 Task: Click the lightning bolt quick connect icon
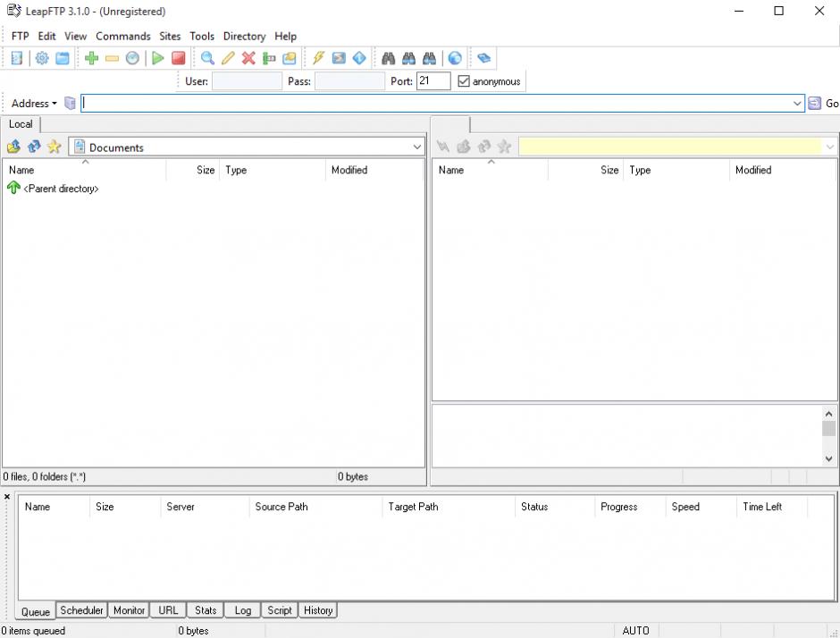318,58
